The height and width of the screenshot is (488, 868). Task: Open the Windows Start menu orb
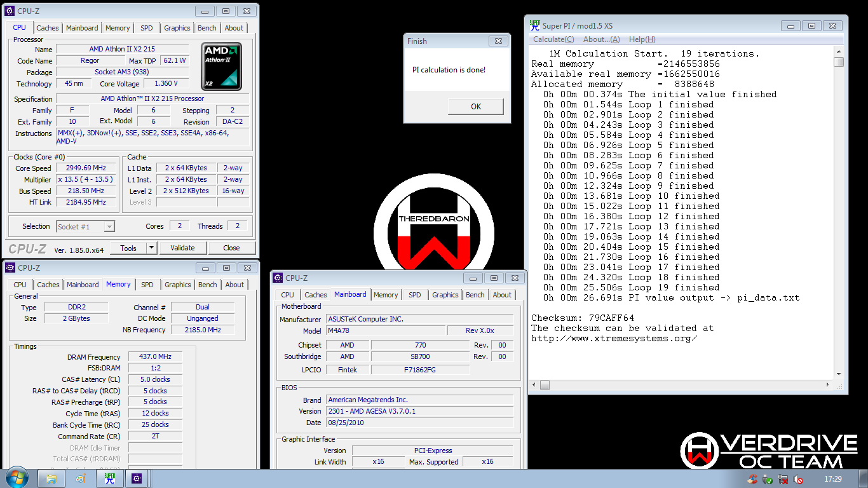[16, 478]
